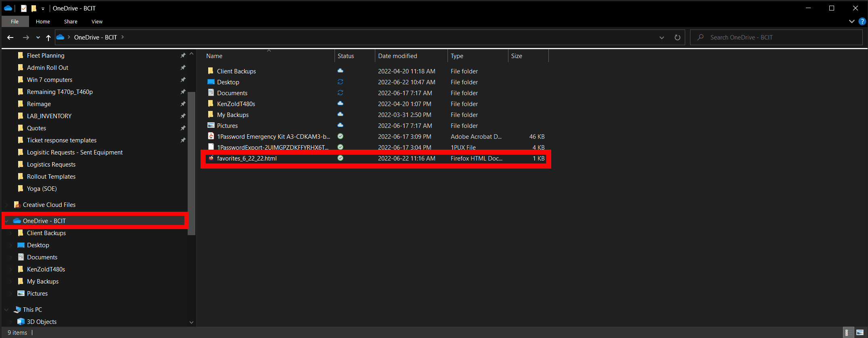Open the Share ribbon tab
This screenshot has height=338, width=868.
click(x=71, y=22)
